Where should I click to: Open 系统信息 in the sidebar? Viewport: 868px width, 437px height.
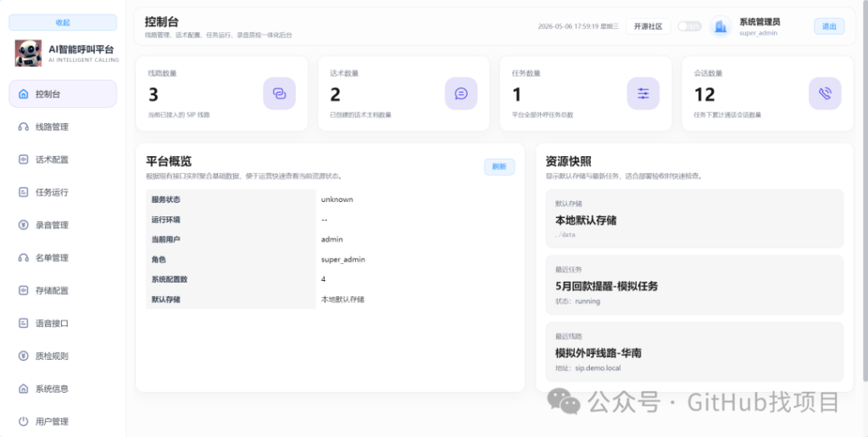tap(63, 389)
